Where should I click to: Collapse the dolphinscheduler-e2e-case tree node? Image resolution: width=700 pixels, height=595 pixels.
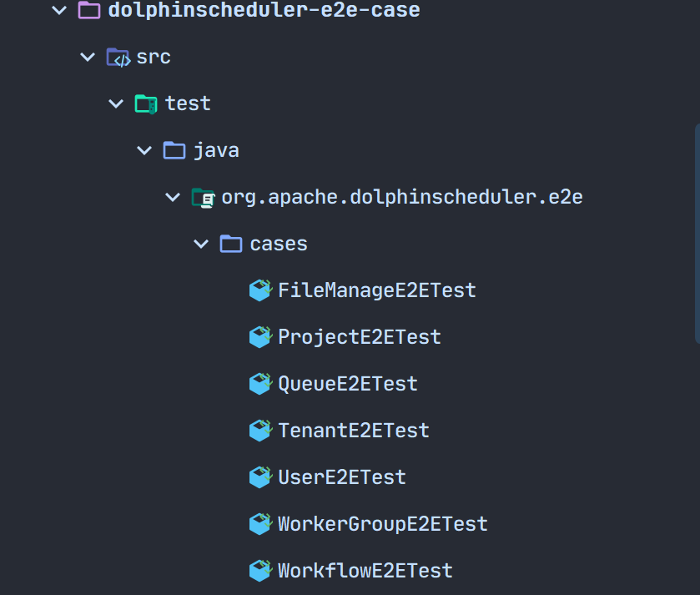(x=58, y=11)
